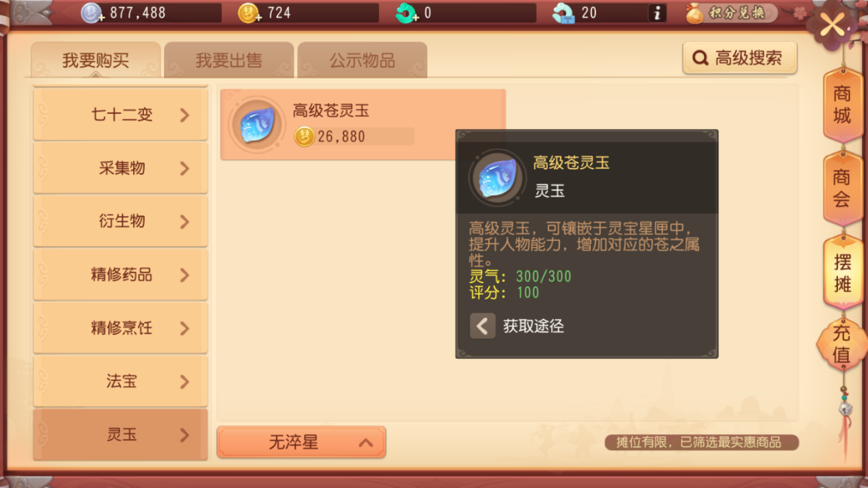Image resolution: width=868 pixels, height=488 pixels.
Task: Tap the gem icon in tooltip popup
Action: 497,177
